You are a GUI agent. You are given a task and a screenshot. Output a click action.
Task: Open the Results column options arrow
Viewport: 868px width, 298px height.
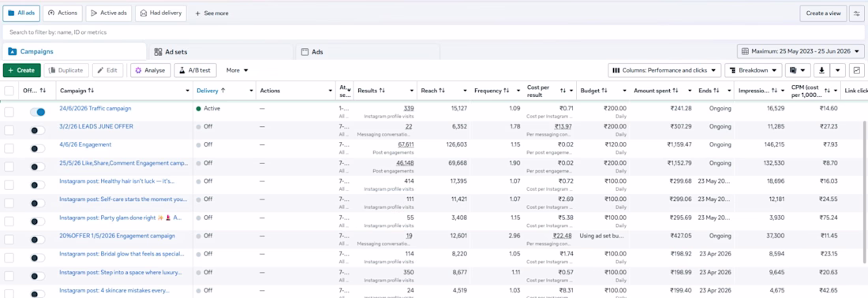(x=412, y=91)
